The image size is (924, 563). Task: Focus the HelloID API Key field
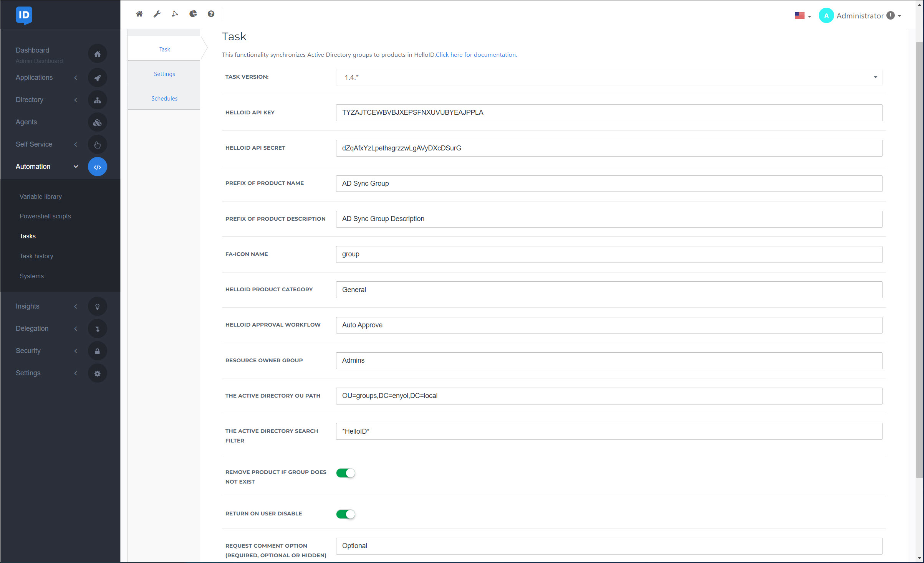[609, 112]
